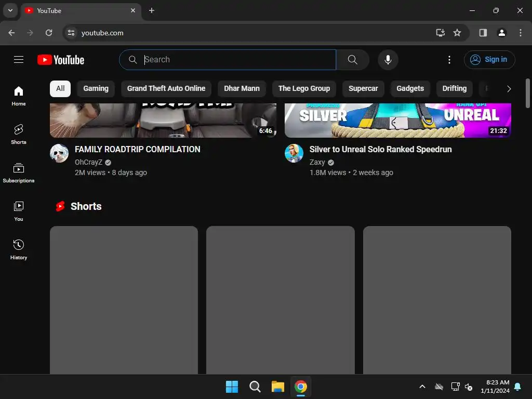View site information icon in address bar

pyautogui.click(x=71, y=33)
